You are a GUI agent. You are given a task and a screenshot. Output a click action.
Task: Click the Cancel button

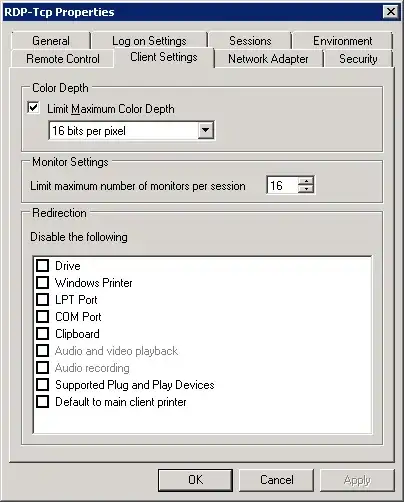pos(277,480)
